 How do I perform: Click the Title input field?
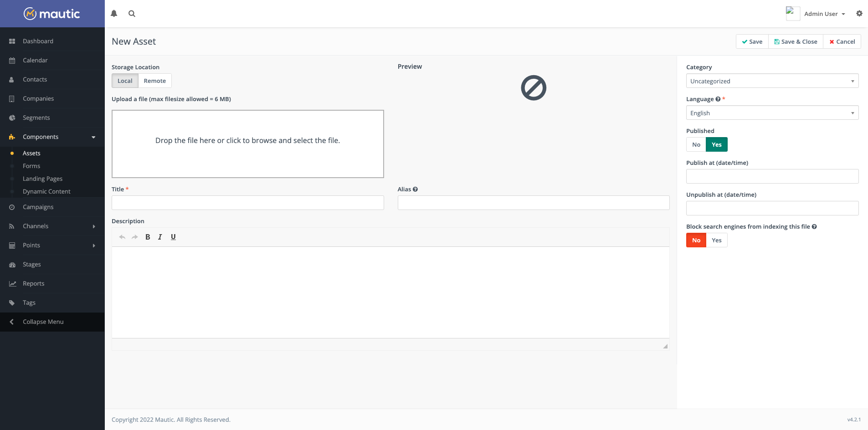247,203
